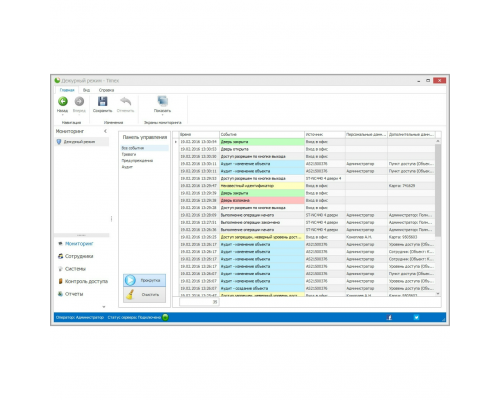Select Тревоги filter in control panel

[x=129, y=154]
